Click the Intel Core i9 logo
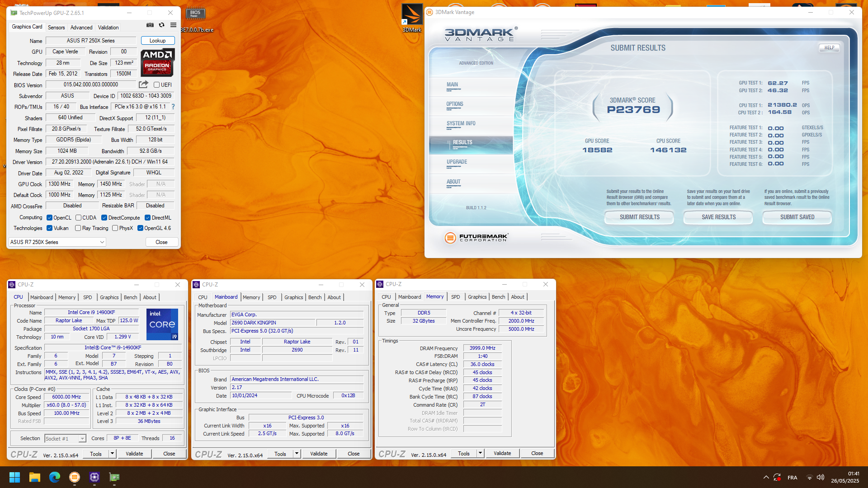The image size is (868, 488). (x=162, y=324)
